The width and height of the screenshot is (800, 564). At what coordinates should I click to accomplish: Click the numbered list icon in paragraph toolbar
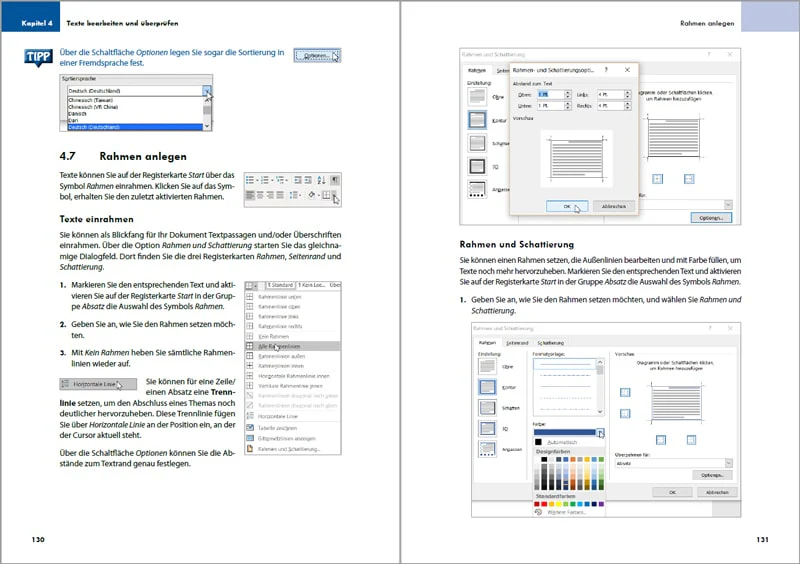coord(266,180)
